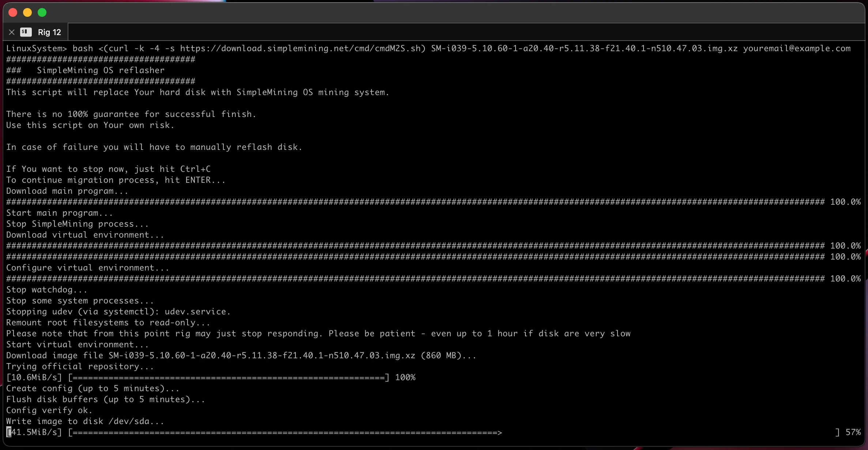Select the Rig 12 tab label
Viewport: 868px width, 450px height.
pyautogui.click(x=49, y=32)
